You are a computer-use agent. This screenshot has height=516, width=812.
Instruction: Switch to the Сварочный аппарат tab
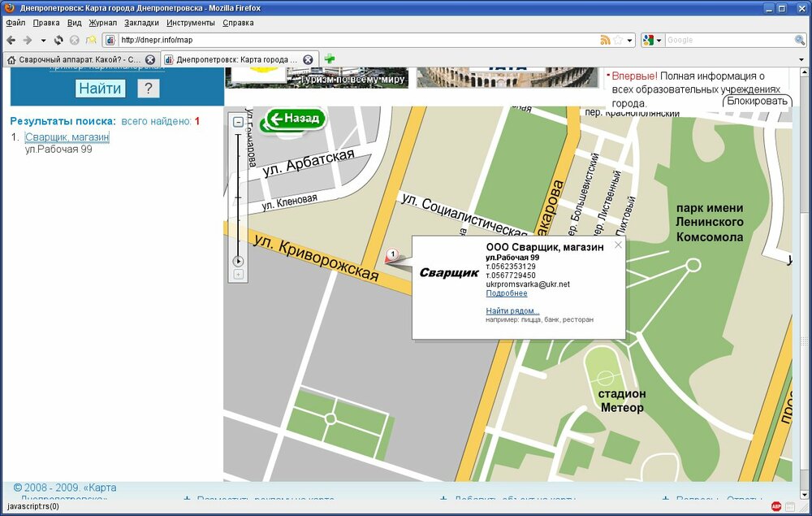tap(73, 59)
